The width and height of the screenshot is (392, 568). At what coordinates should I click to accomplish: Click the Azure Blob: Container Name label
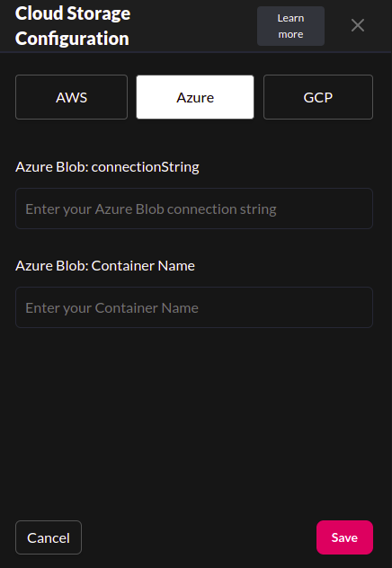[105, 266]
